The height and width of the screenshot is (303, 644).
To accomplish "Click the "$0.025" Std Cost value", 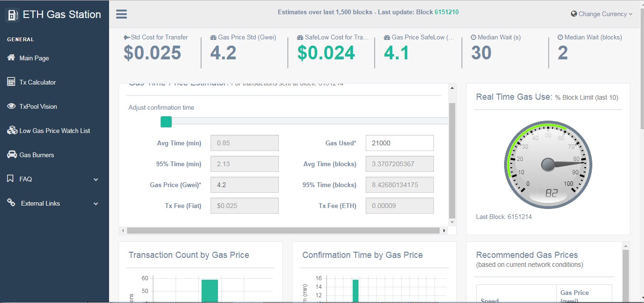I will [152, 53].
